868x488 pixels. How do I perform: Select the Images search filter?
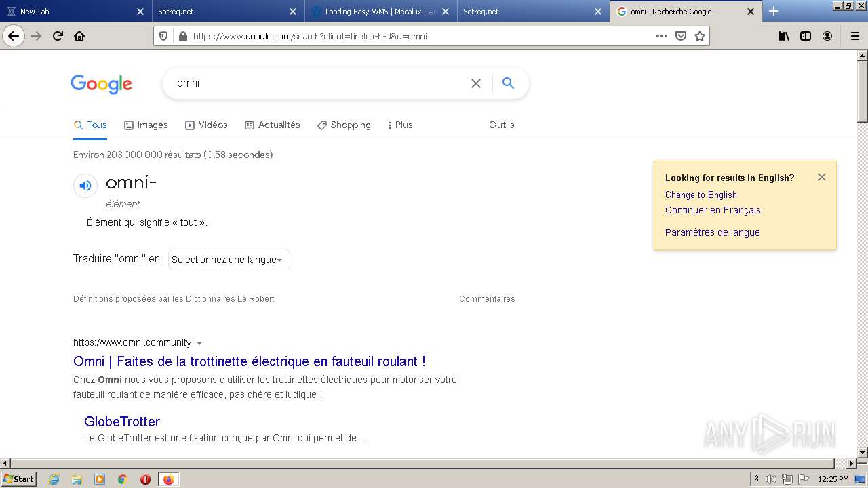tap(146, 125)
